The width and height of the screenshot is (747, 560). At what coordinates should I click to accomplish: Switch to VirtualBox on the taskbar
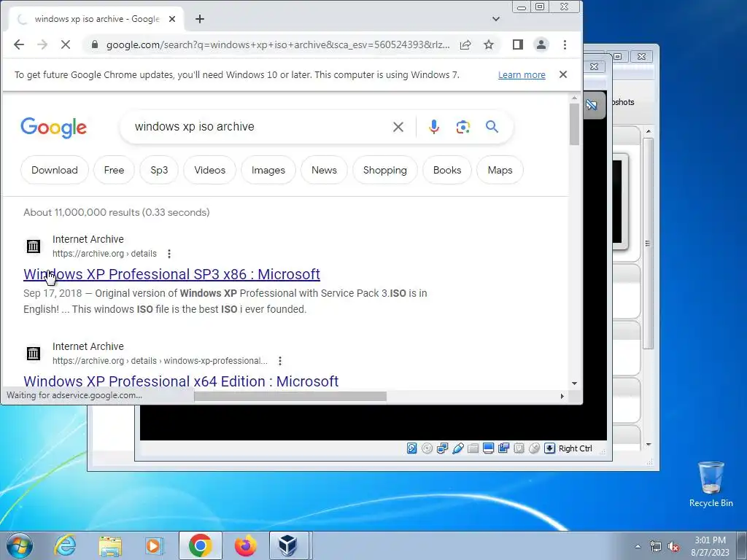pos(288,545)
